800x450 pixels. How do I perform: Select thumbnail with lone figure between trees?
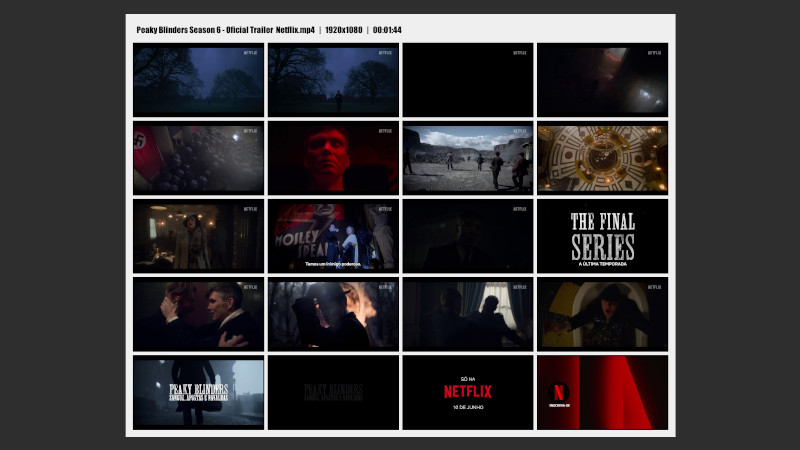pos(333,80)
